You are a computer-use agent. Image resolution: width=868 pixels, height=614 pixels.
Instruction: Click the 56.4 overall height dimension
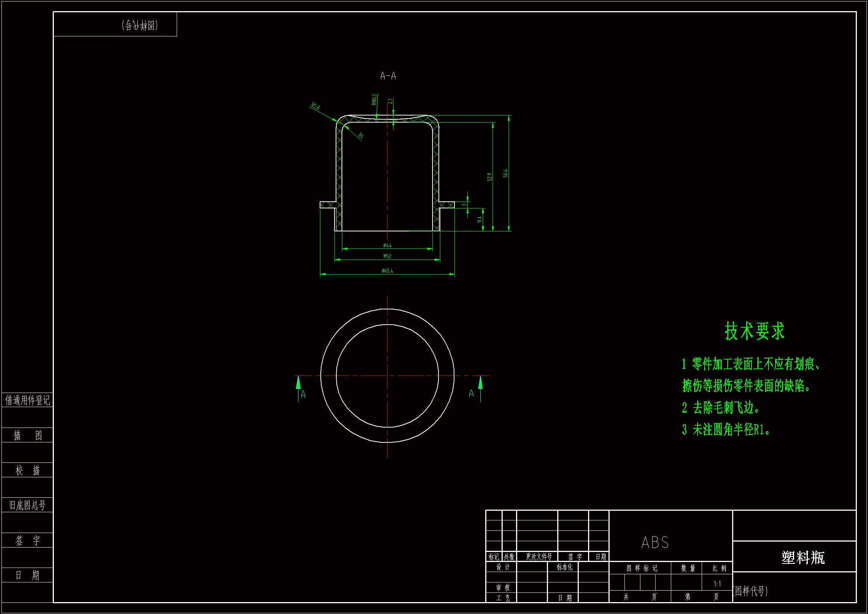[505, 173]
